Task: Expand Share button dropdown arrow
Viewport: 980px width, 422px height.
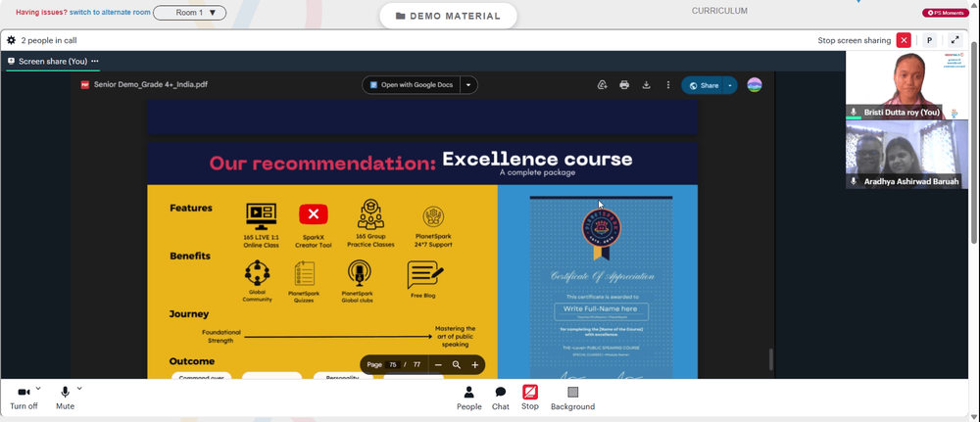Action: (730, 85)
